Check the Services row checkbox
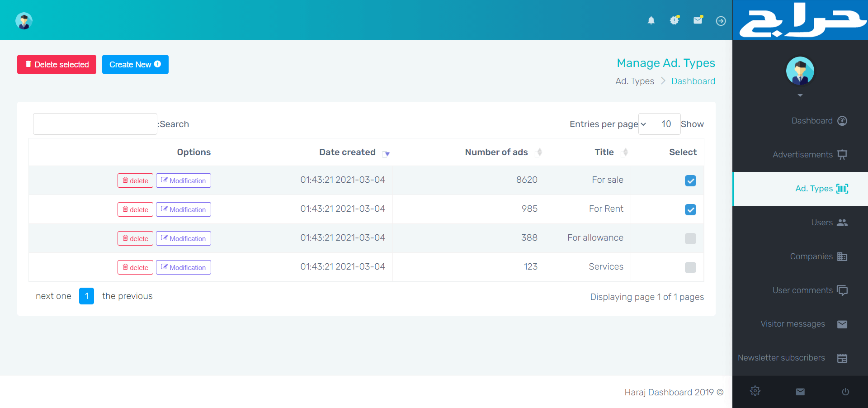Image resolution: width=868 pixels, height=408 pixels. pos(690,267)
